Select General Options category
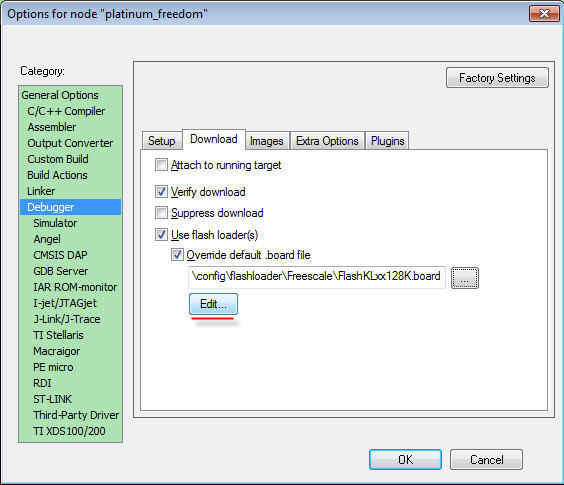564x485 pixels. click(60, 95)
